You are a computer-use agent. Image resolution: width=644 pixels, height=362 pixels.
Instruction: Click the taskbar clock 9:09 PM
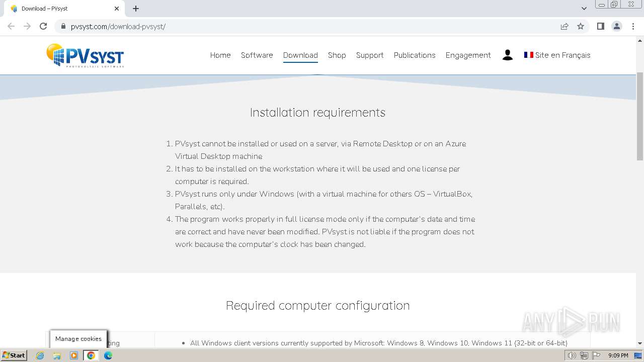pyautogui.click(x=618, y=355)
